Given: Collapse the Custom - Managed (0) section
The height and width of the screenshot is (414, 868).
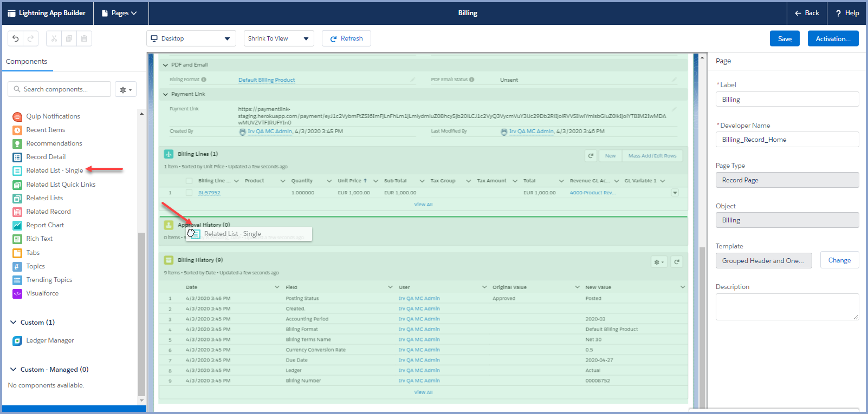Looking at the screenshot, I should (x=14, y=370).
